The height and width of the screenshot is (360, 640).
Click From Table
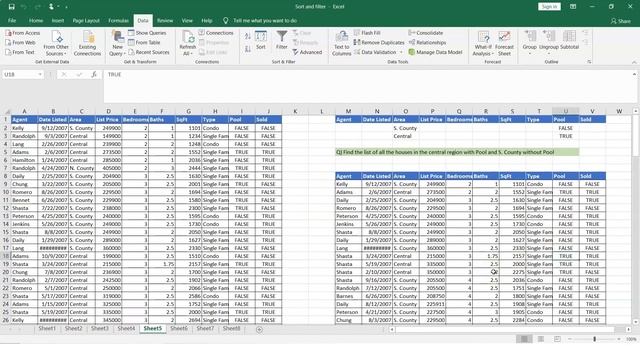144,42
